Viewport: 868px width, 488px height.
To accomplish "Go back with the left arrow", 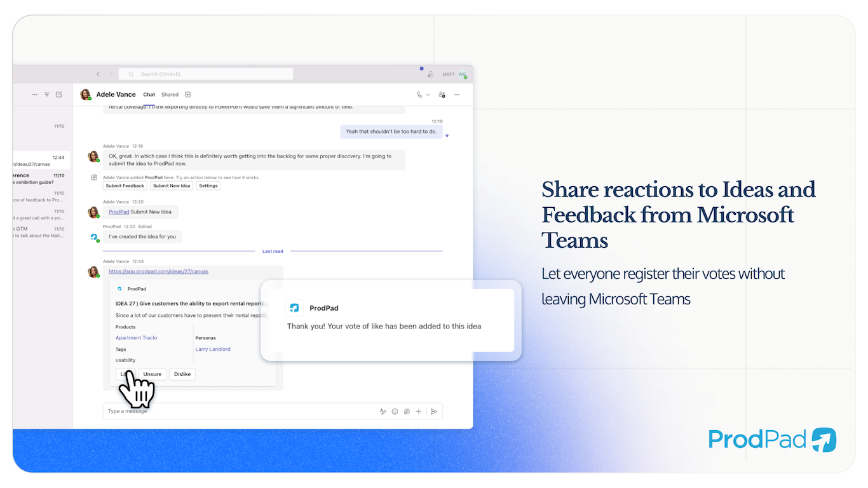I will coord(98,74).
